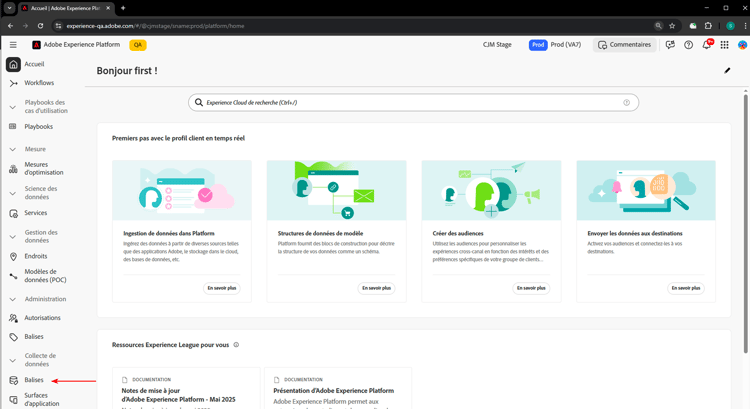Open the help question mark icon
This screenshot has width=750, height=409.
(688, 44)
